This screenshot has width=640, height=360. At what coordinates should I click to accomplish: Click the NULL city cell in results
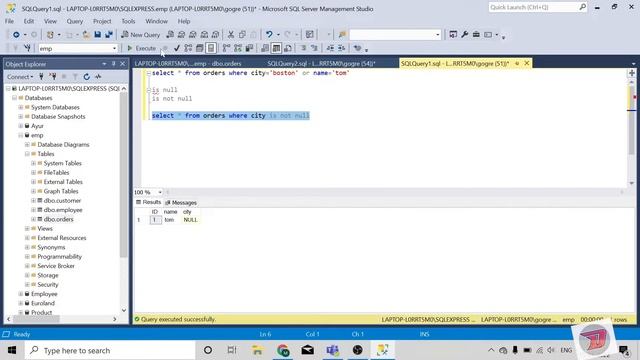[x=190, y=220]
